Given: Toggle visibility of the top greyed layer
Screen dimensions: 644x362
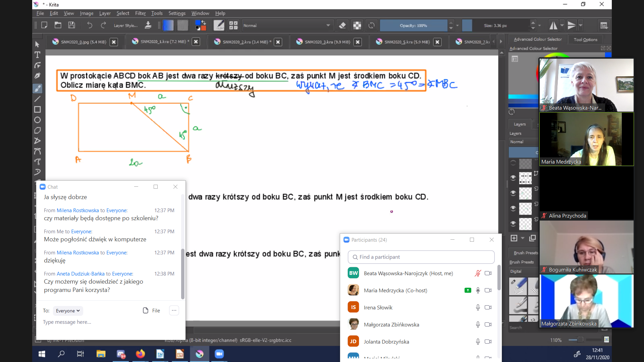Looking at the screenshot, I should click(513, 163).
